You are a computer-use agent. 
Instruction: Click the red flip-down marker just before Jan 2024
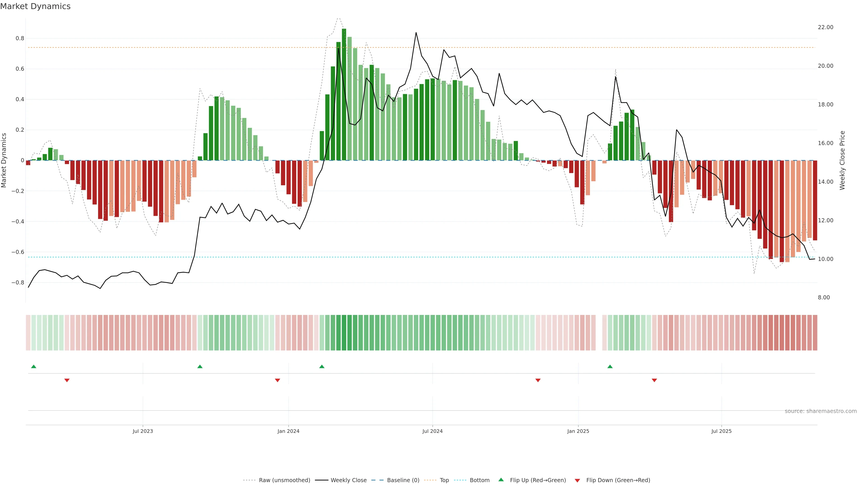click(x=277, y=380)
